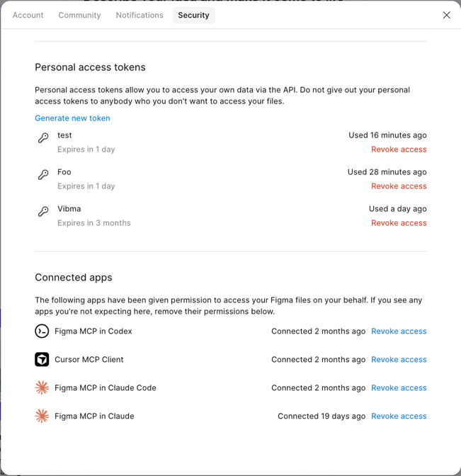The width and height of the screenshot is (461, 476).
Task: Select the Security tab
Action: click(193, 15)
